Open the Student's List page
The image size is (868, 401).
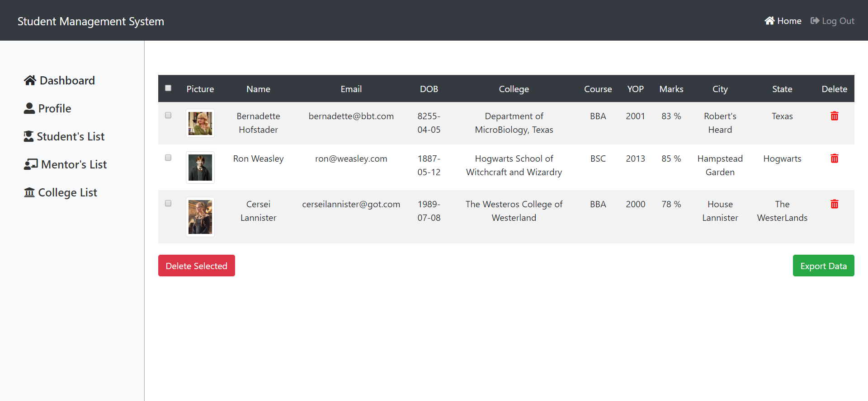click(x=64, y=136)
